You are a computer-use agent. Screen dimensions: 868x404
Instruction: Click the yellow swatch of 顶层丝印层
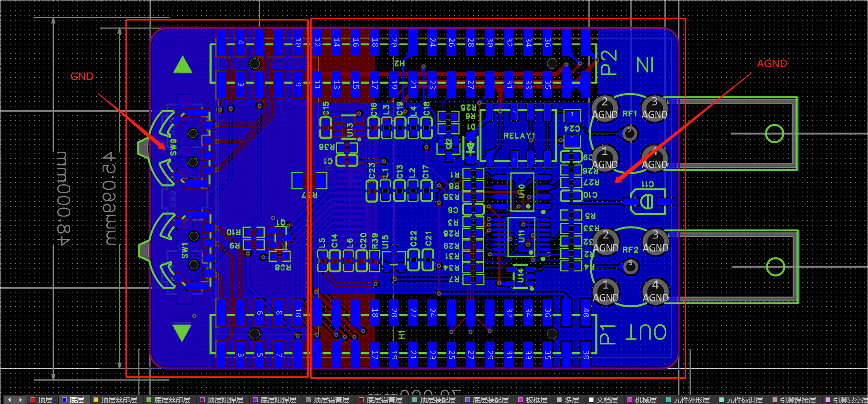point(96,400)
